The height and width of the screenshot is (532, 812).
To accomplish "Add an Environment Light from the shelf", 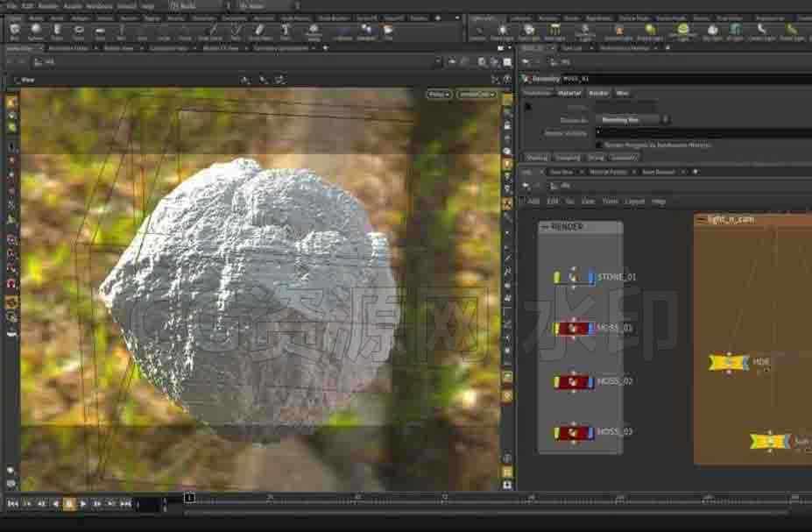I will pos(683,32).
